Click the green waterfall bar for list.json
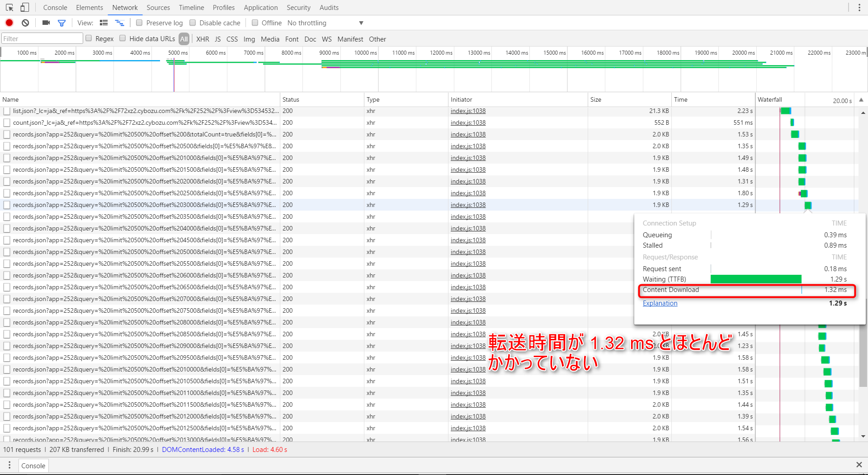Screen dimensions: 868x475 point(786,111)
